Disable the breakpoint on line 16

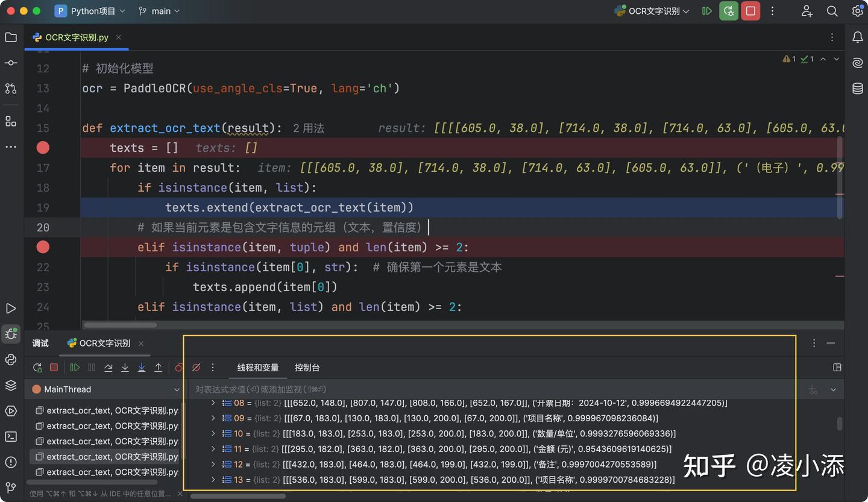click(42, 148)
